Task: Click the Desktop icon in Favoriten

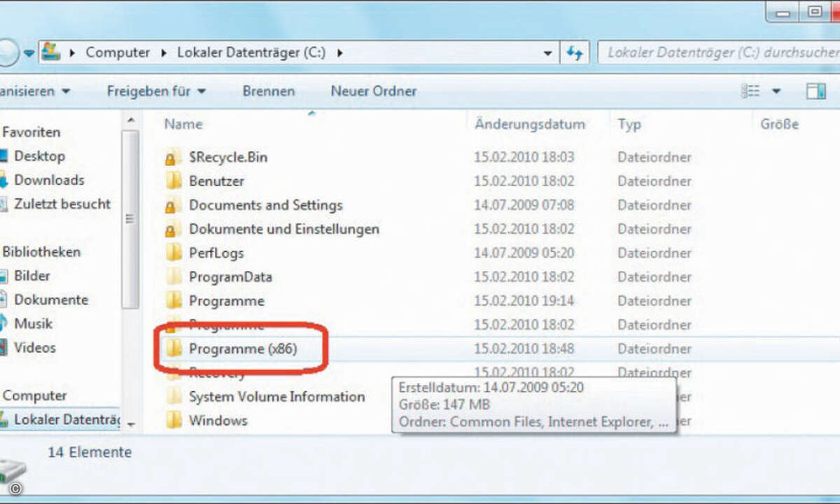Action: (3, 156)
